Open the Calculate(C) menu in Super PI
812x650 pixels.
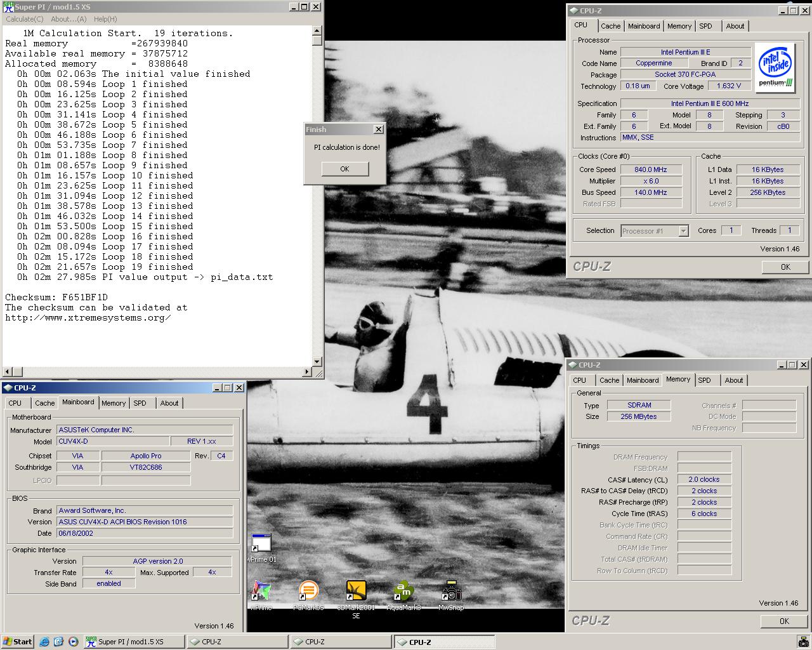25,19
